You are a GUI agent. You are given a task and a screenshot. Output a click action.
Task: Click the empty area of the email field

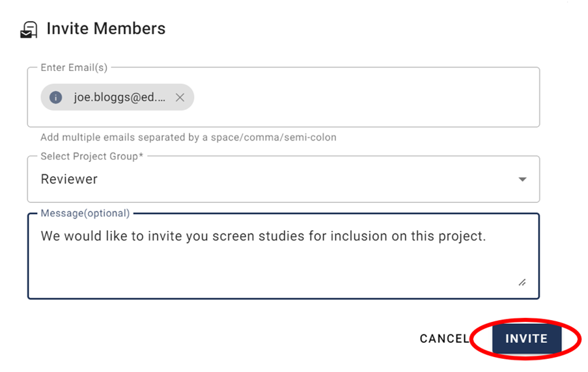(x=365, y=98)
